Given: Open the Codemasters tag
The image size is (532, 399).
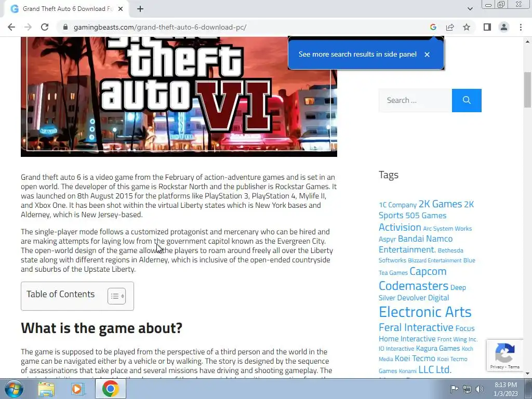Looking at the screenshot, I should (413, 286).
